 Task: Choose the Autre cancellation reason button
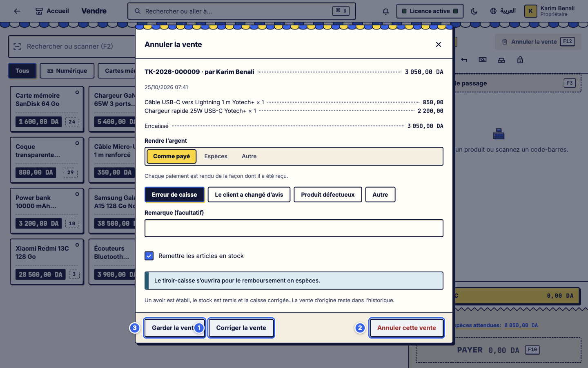[380, 195]
